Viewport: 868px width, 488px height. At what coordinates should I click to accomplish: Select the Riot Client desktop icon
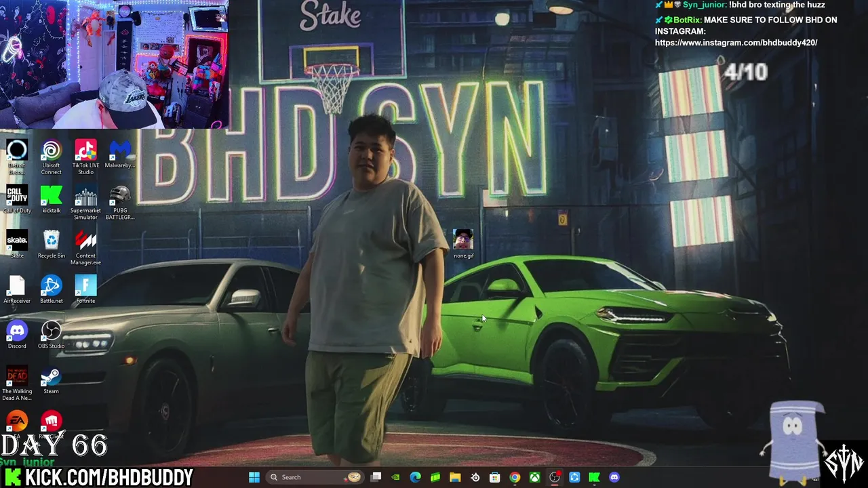(52, 422)
